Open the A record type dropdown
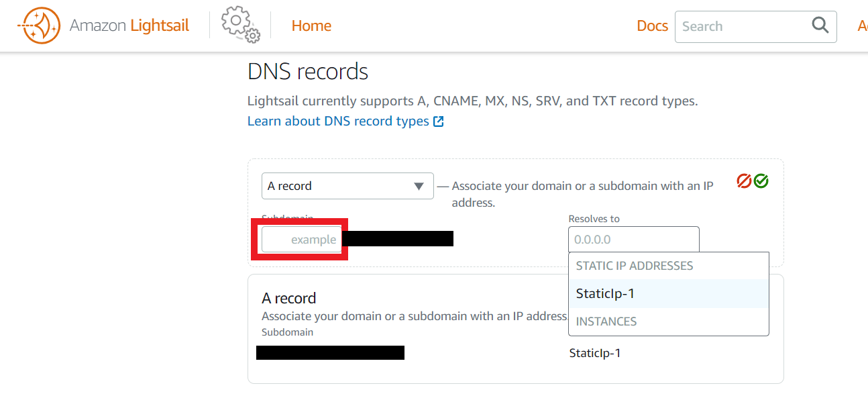The width and height of the screenshot is (868, 396). click(347, 186)
